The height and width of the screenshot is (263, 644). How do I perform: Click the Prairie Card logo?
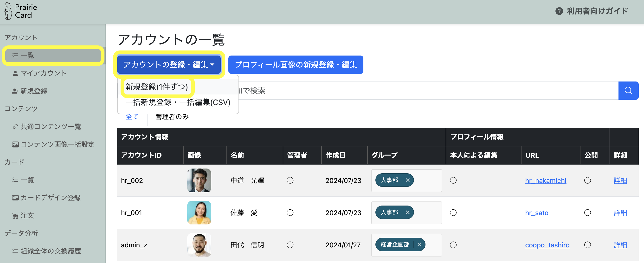(x=21, y=11)
